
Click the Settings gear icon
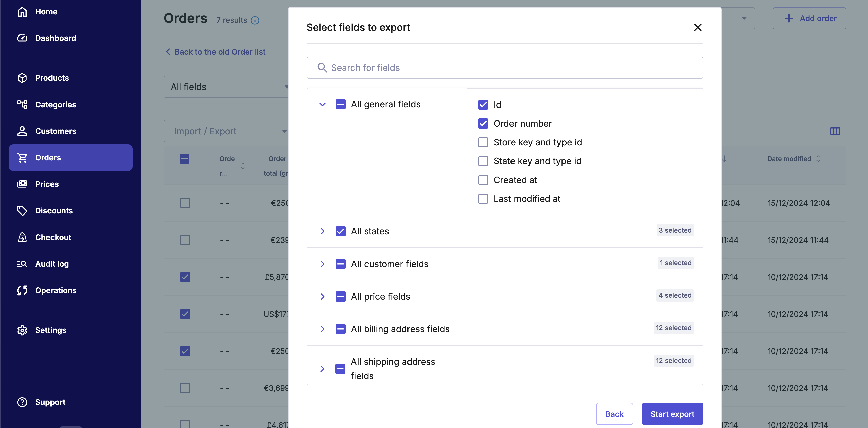[22, 330]
